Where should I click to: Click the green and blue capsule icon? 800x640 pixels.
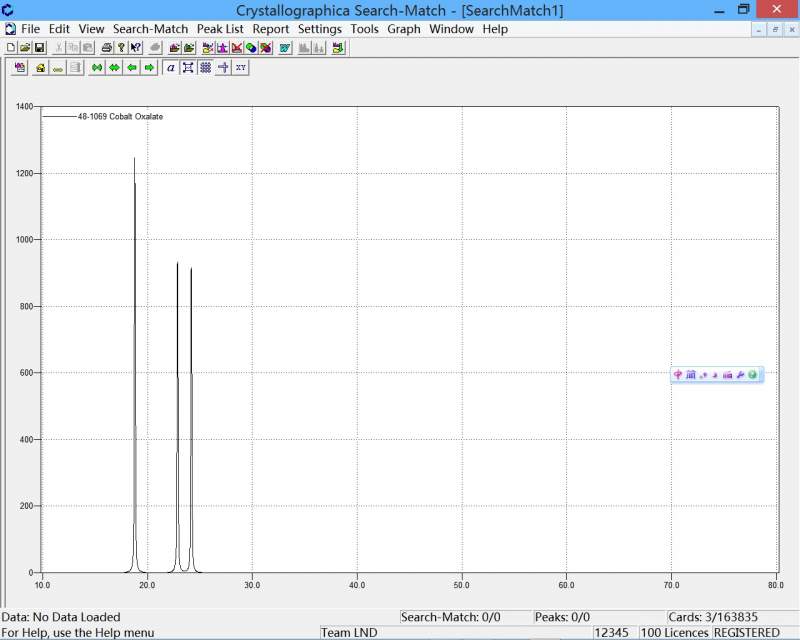click(x=251, y=48)
